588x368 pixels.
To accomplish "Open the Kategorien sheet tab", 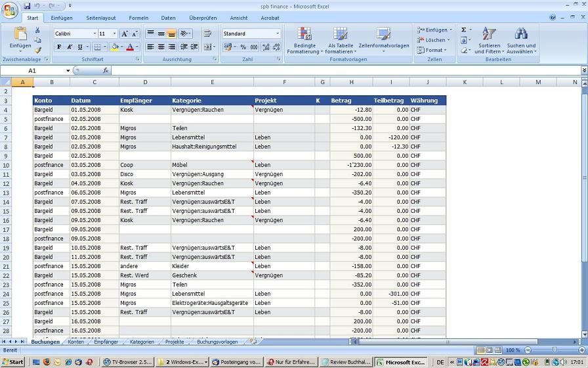I will [x=142, y=342].
